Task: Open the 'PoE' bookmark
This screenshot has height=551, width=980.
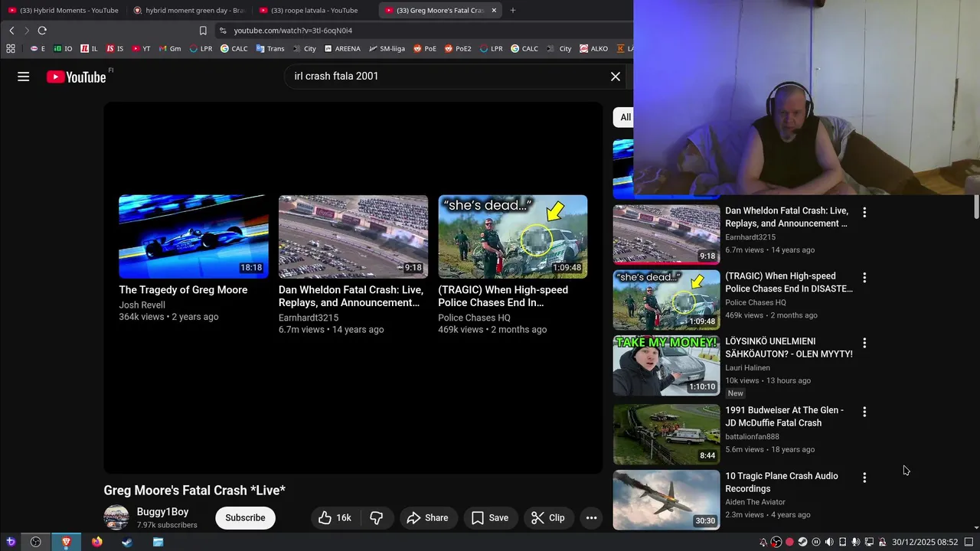Action: 425,48
